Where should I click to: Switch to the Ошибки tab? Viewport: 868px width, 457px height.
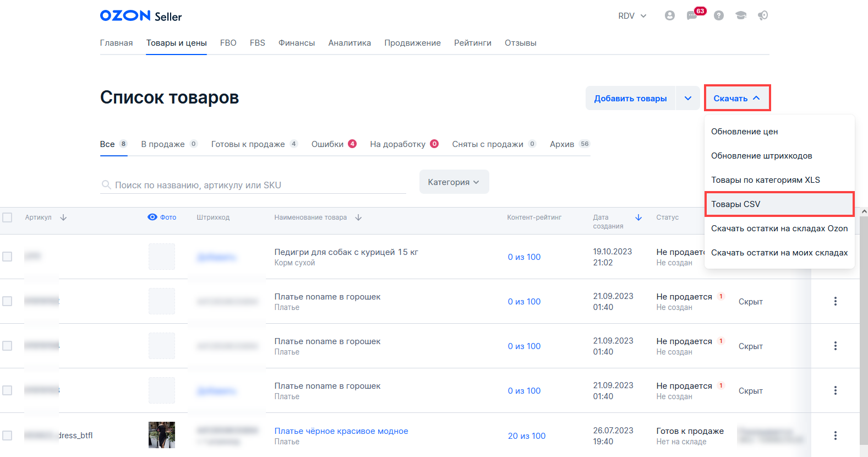click(x=334, y=144)
